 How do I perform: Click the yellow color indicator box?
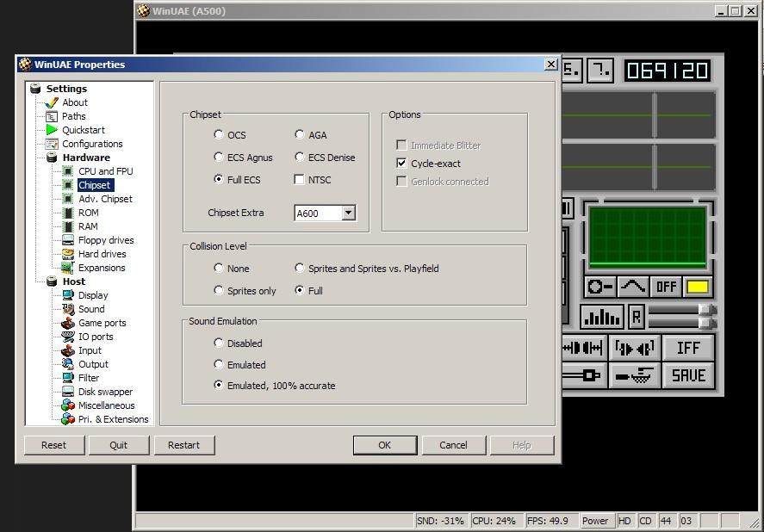(x=697, y=287)
